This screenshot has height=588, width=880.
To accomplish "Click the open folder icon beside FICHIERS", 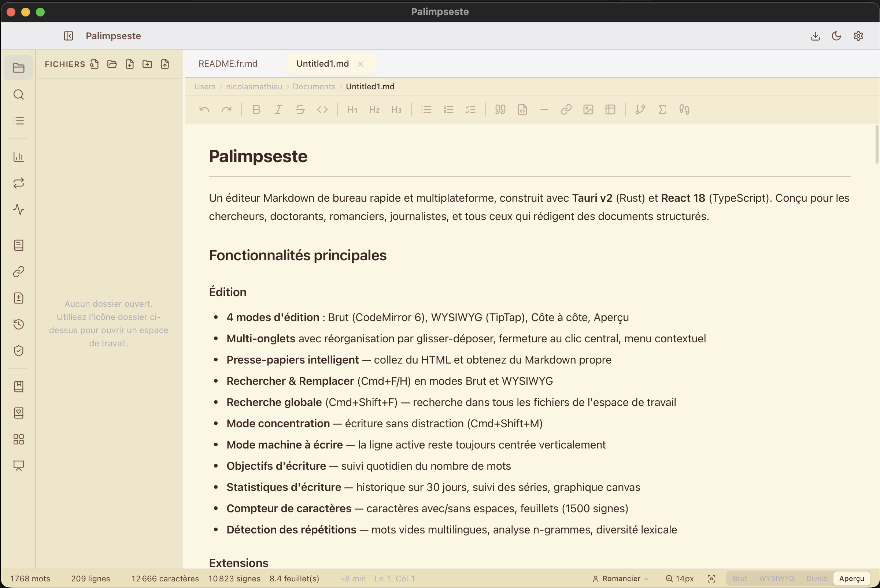I will click(112, 64).
